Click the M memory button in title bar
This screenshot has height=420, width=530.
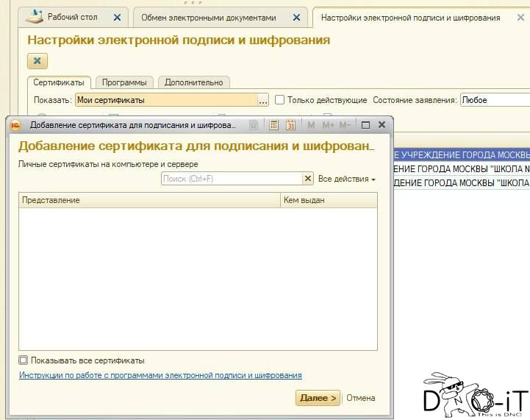(x=311, y=125)
